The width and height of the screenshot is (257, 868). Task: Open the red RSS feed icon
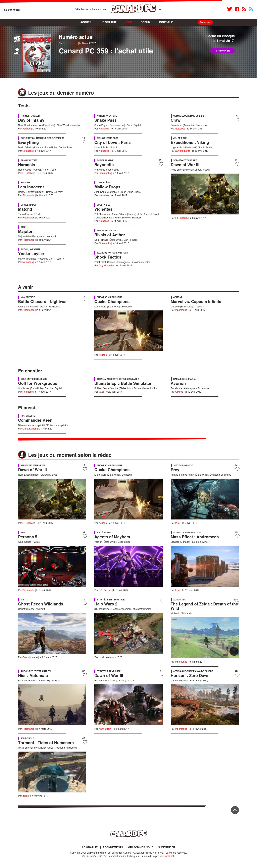click(x=244, y=9)
